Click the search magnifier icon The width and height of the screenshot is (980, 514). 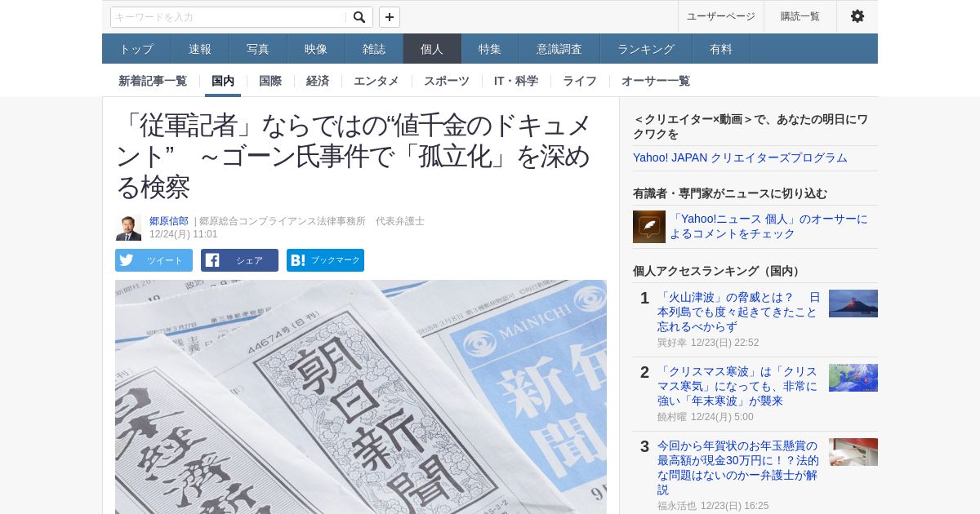(359, 17)
